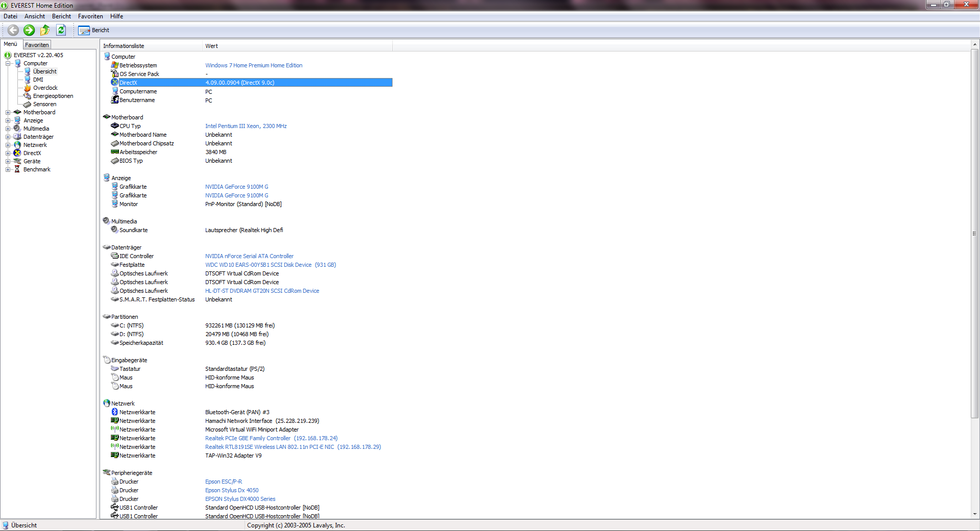Expand the Netzwerk tree node
The height and width of the screenshot is (531, 980).
[x=8, y=145]
